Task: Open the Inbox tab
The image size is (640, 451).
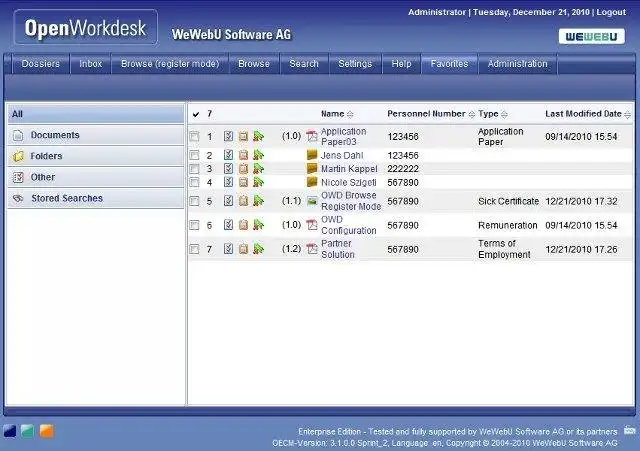Action: [x=91, y=64]
